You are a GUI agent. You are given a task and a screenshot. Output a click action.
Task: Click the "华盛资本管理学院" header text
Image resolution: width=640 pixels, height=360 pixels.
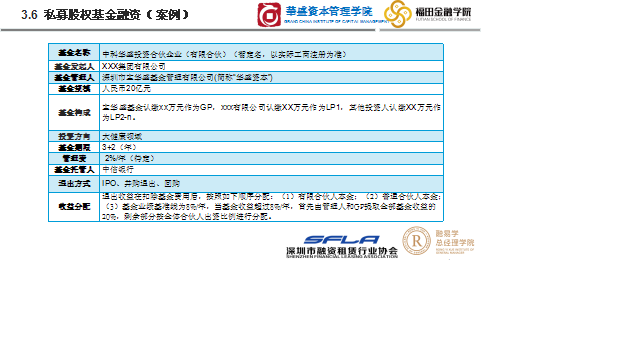(329, 11)
